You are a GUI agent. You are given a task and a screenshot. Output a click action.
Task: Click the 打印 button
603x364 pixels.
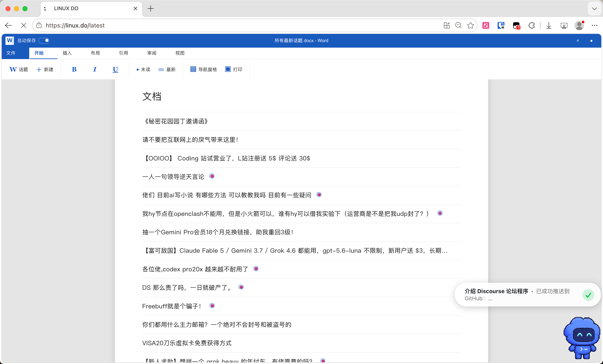234,70
